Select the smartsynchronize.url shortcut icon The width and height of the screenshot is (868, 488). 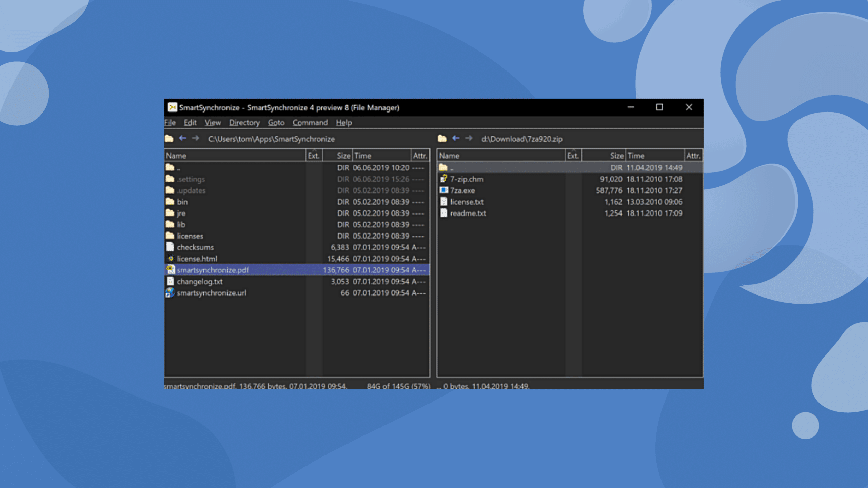(170, 292)
